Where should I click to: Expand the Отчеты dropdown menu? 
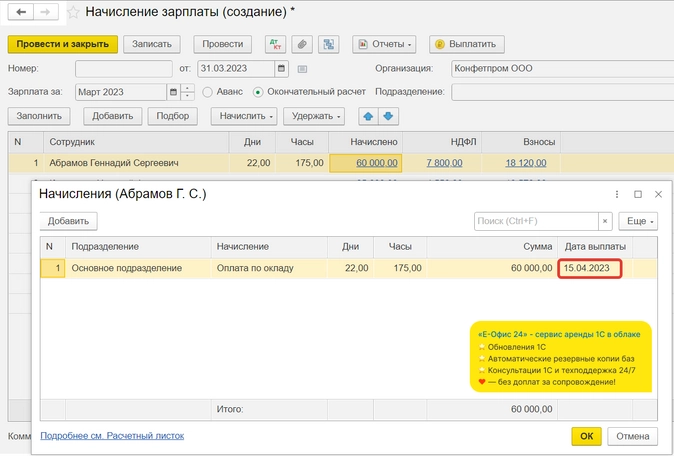[384, 45]
